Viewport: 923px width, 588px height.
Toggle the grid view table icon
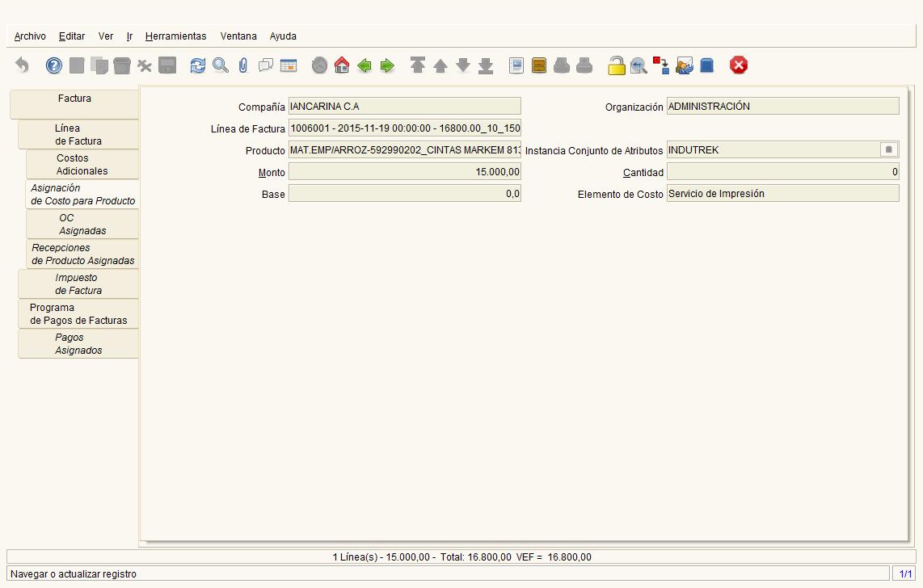[x=289, y=65]
